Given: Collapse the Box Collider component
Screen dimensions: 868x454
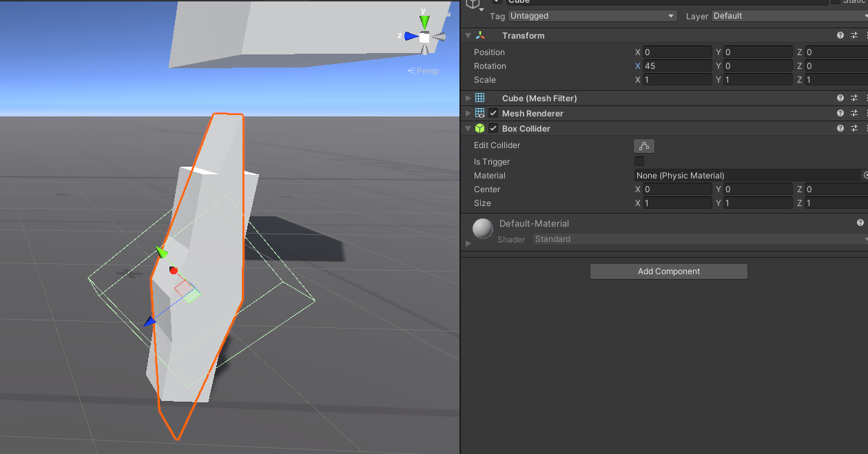Looking at the screenshot, I should click(x=468, y=128).
